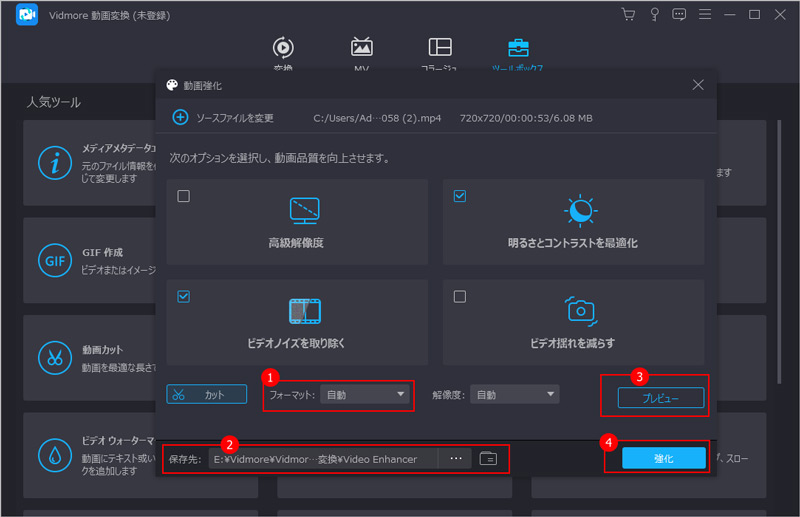The height and width of the screenshot is (517, 800).
Task: Click the three-dots browse button
Action: coord(456,459)
